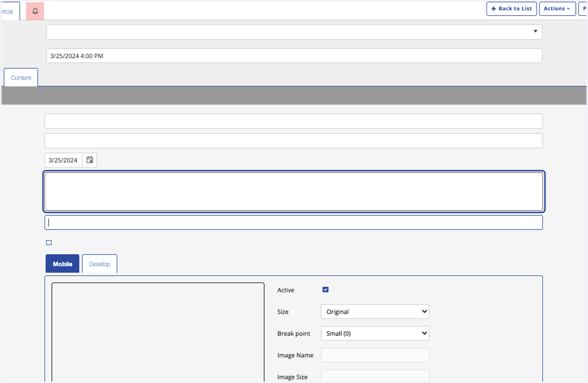Screen dimensions: 588x383
Task: Select the Content tab
Action: (x=21, y=77)
